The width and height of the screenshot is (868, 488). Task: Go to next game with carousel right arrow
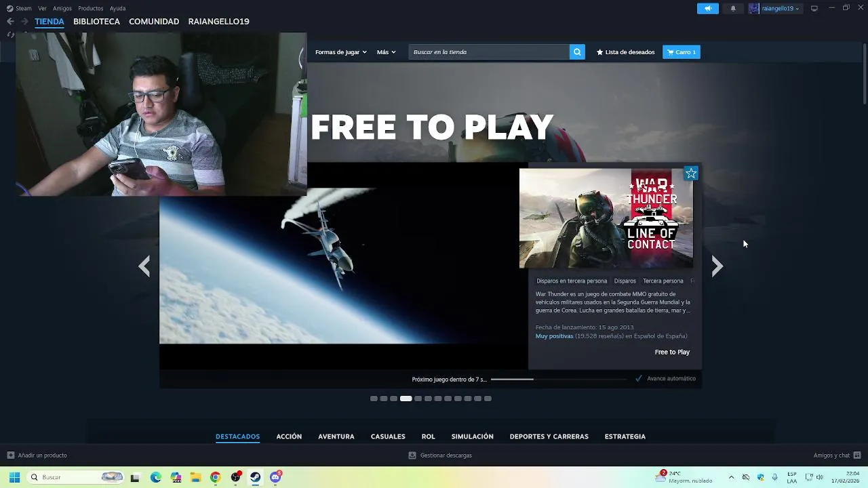tap(717, 266)
